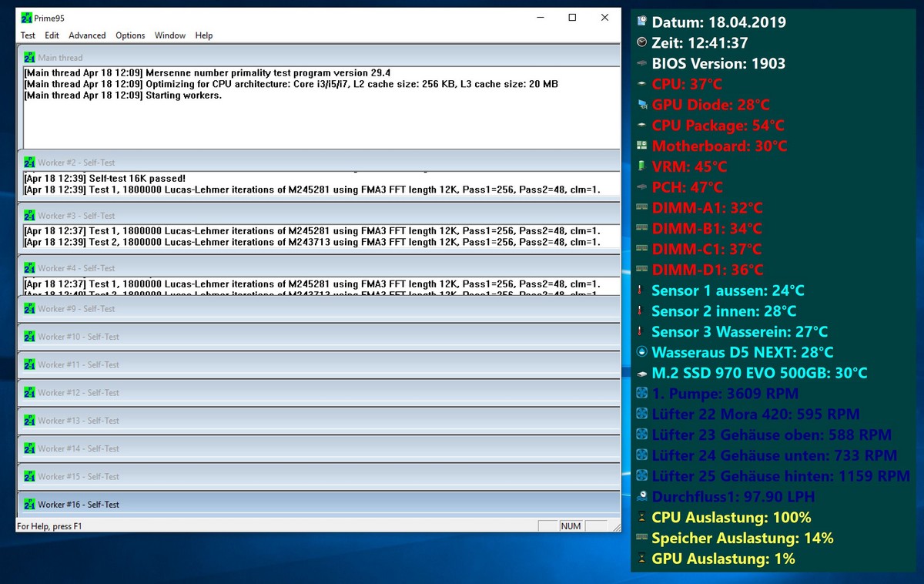This screenshot has height=584, width=924.
Task: Click the 'Starting workers.' log line
Action: point(122,96)
